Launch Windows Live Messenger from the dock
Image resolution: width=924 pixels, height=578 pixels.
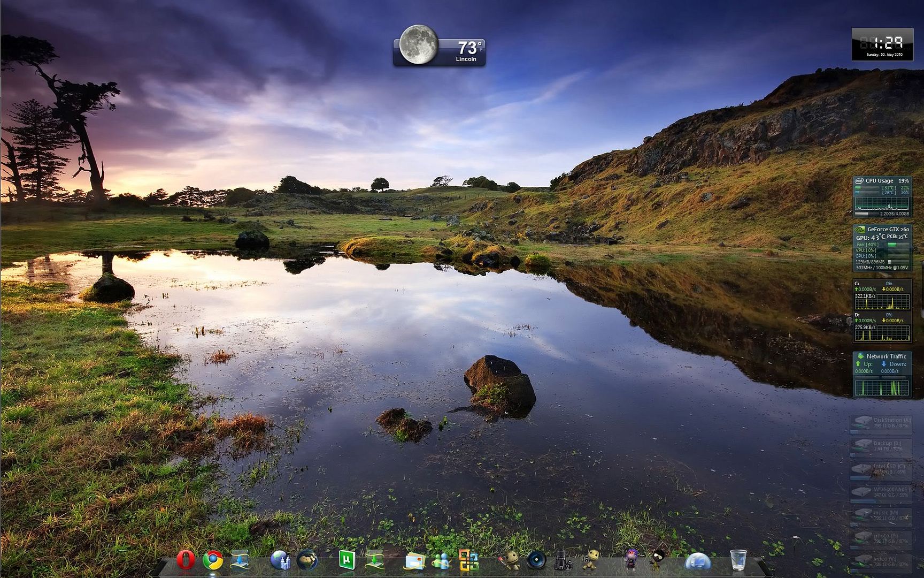click(441, 561)
